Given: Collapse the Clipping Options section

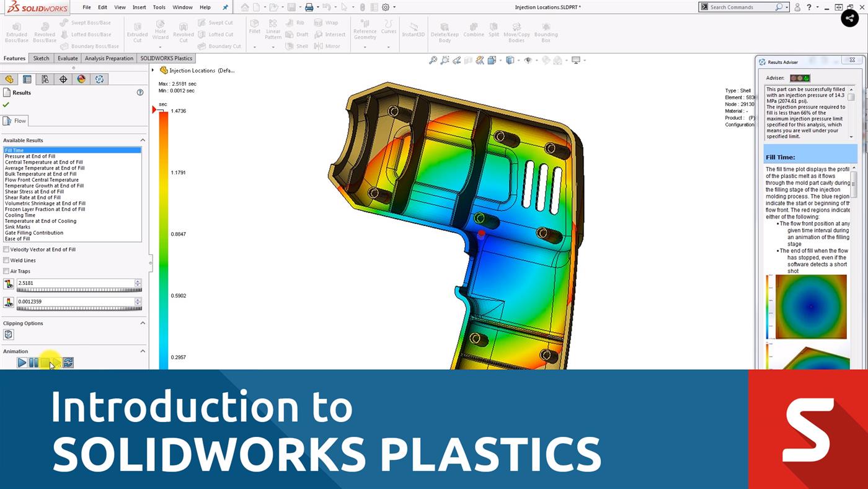Looking at the screenshot, I should [142, 323].
